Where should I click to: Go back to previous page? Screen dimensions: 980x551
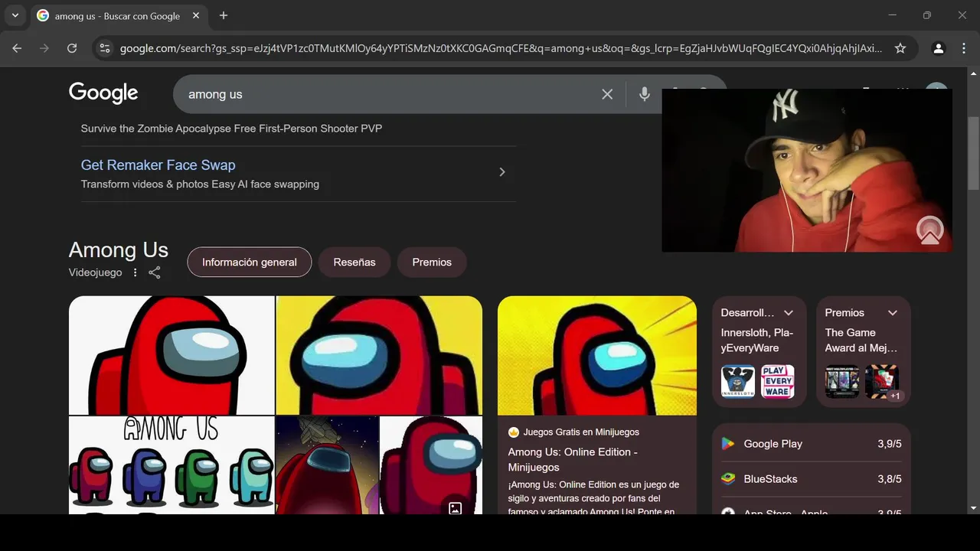[x=17, y=48]
